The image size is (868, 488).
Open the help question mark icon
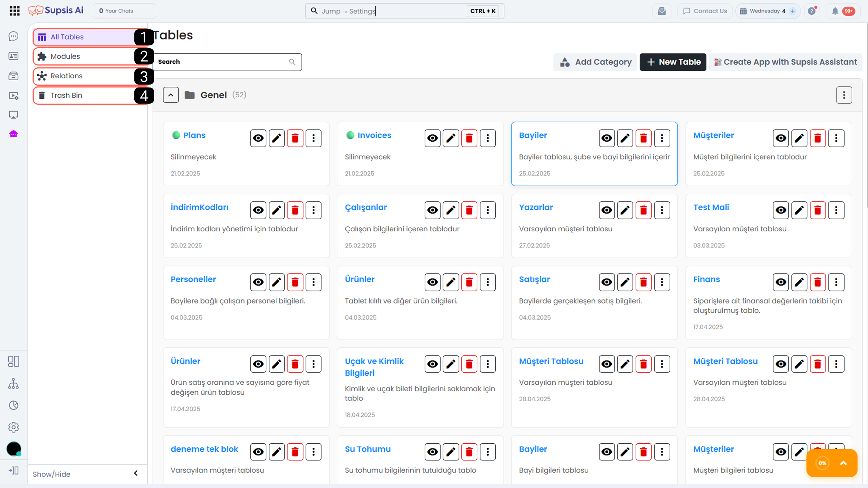click(812, 11)
